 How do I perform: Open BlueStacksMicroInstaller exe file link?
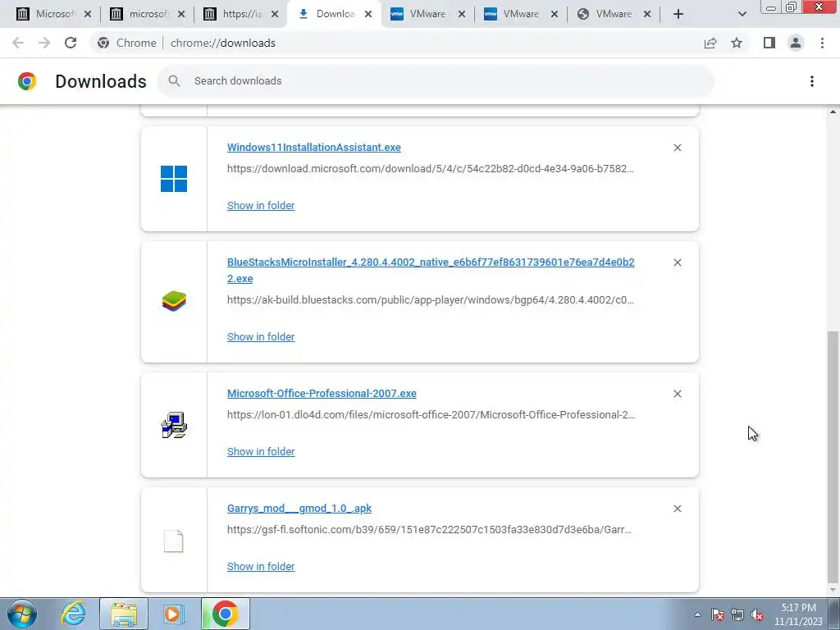431,270
